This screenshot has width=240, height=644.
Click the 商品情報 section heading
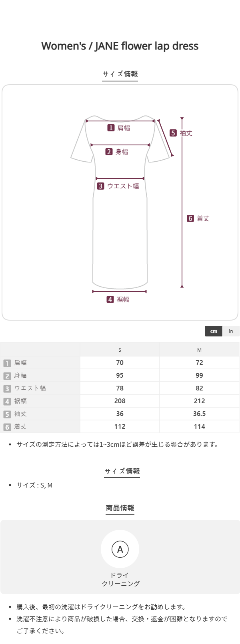(120, 508)
